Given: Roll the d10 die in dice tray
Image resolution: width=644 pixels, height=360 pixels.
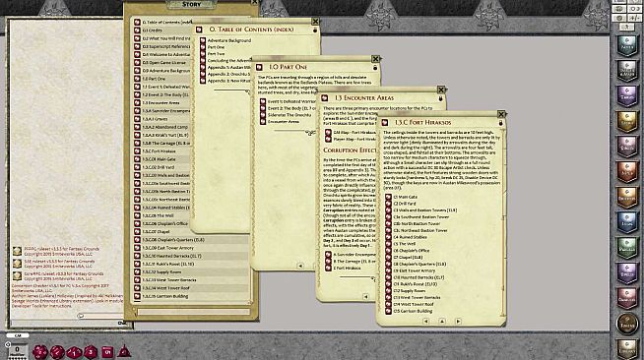Looking at the screenshot, I should point(74,352).
